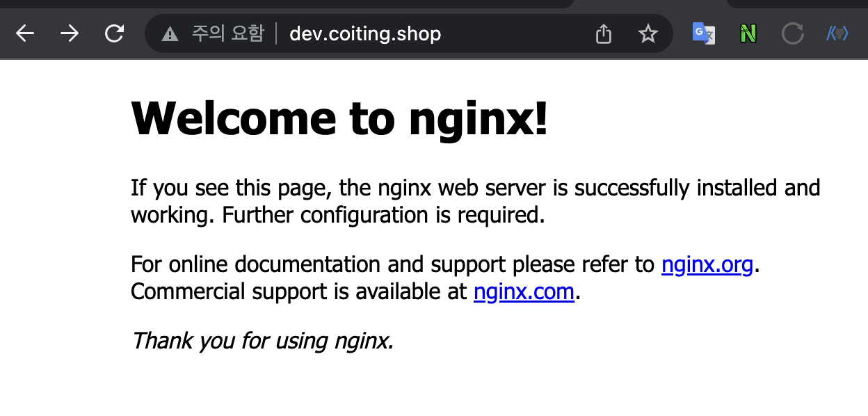Visit the nginx.com commercial support link
Image resolution: width=868 pixels, height=416 pixels.
coord(524,291)
